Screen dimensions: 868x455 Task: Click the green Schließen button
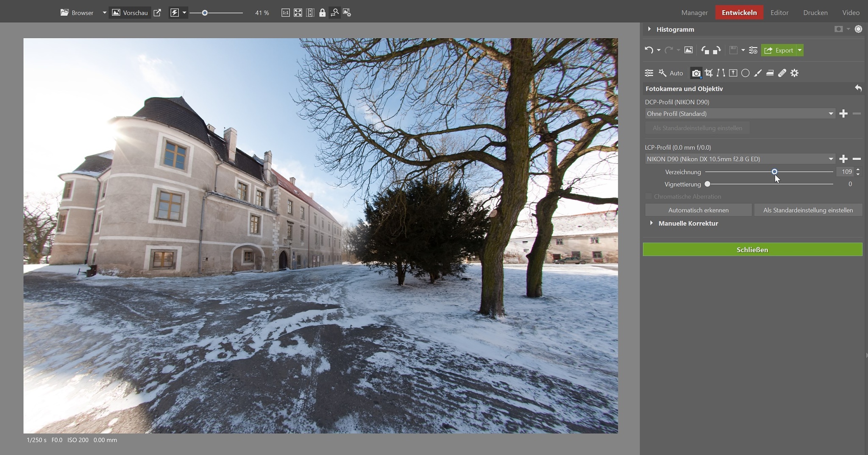click(x=752, y=250)
